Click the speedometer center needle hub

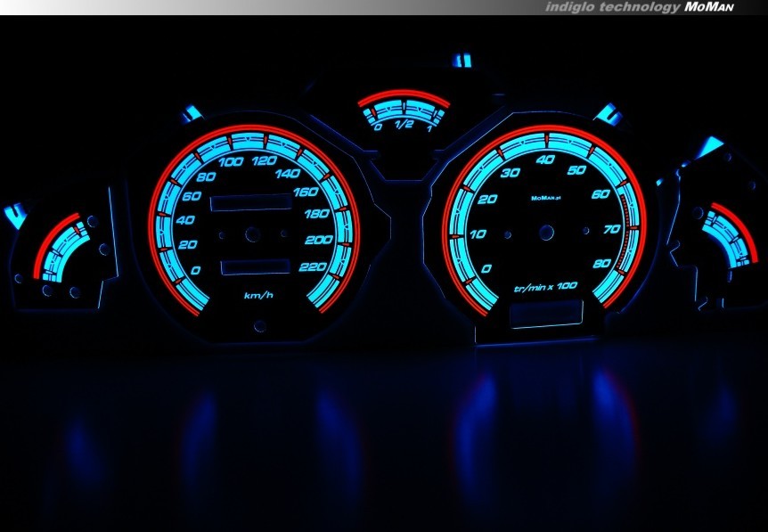[253, 235]
